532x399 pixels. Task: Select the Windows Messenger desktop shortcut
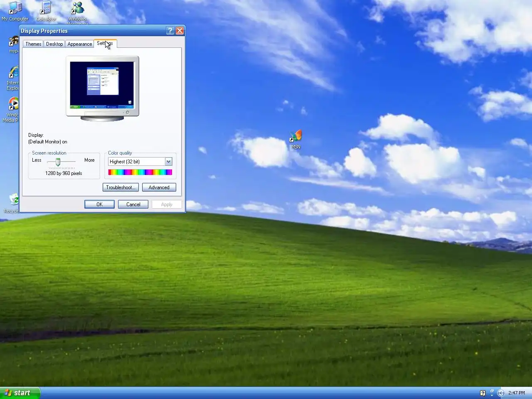click(x=77, y=12)
